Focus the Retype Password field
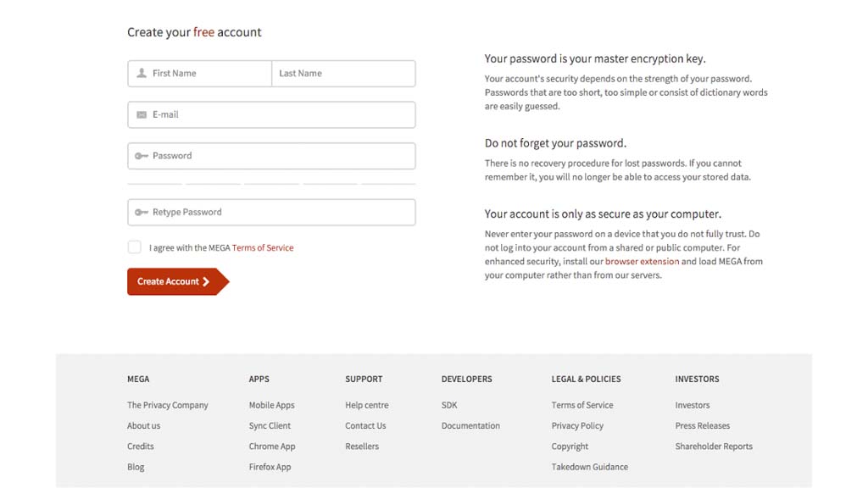Image resolution: width=868 pixels, height=488 pixels. [280, 213]
